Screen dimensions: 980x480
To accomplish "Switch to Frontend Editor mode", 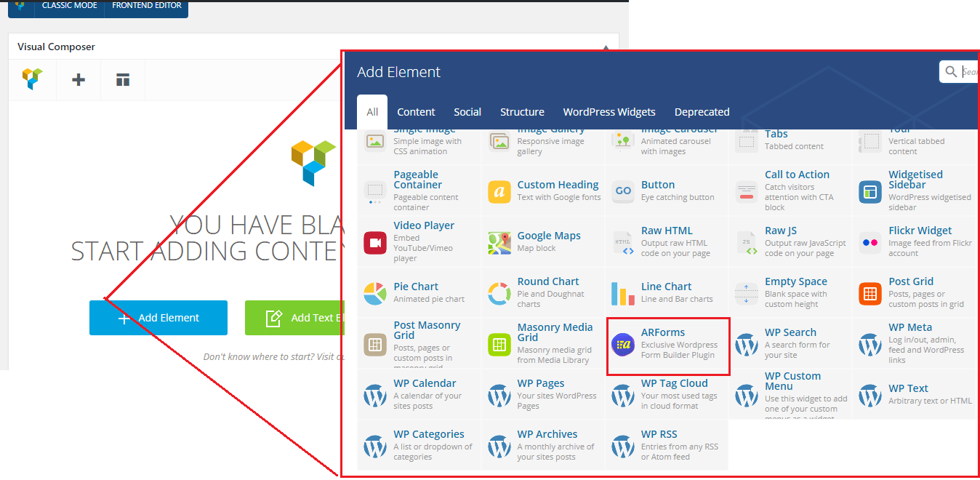I will [145, 6].
